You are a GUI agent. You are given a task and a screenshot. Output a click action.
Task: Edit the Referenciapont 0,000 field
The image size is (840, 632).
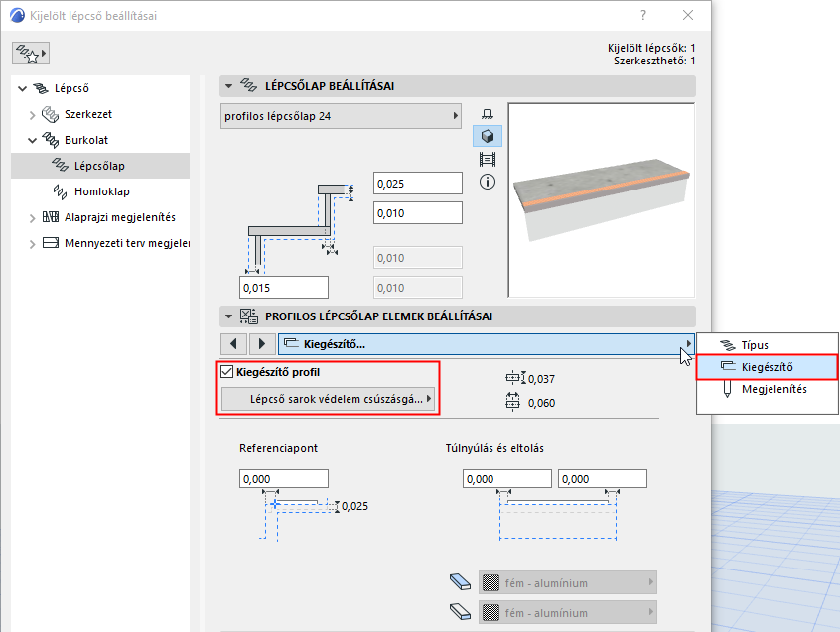pos(283,479)
